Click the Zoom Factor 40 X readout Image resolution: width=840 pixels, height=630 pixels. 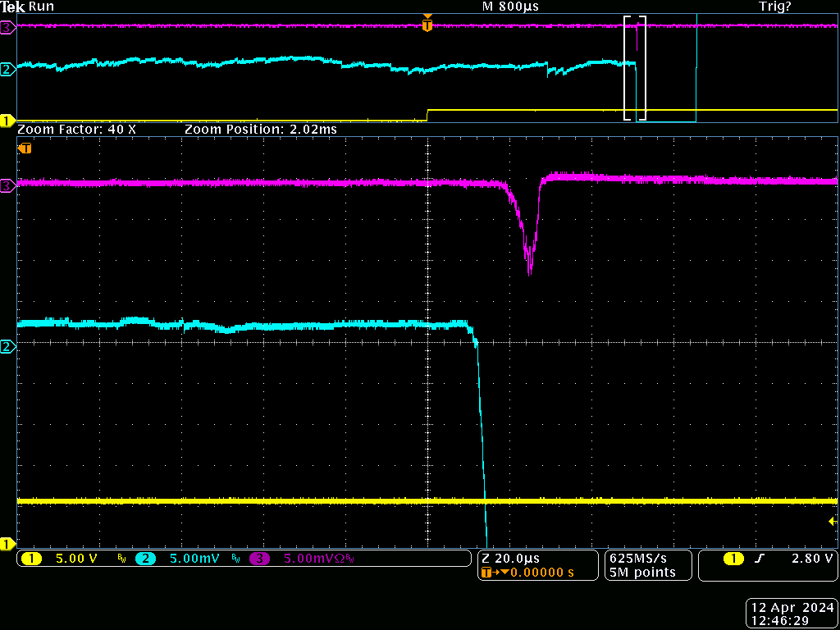click(x=76, y=130)
